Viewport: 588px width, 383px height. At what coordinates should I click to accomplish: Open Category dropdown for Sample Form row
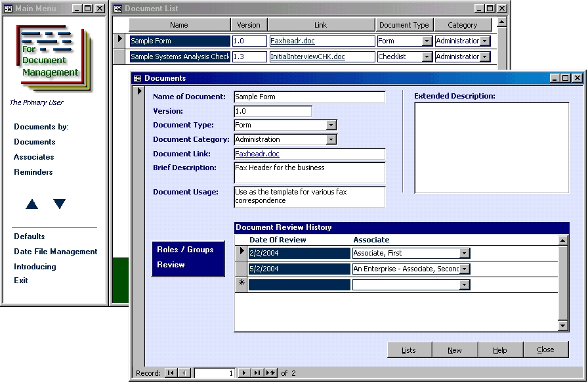point(485,41)
